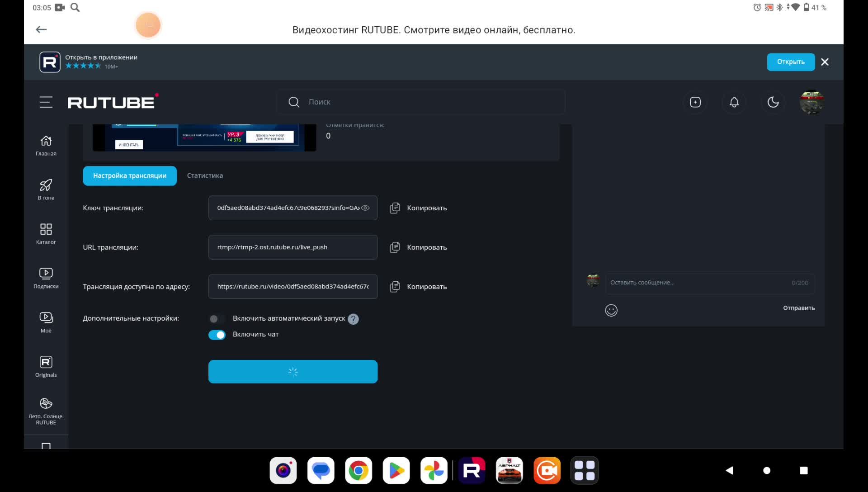Image resolution: width=868 pixels, height=492 pixels.
Task: Disable the Включить чат toggle
Action: coord(217,335)
